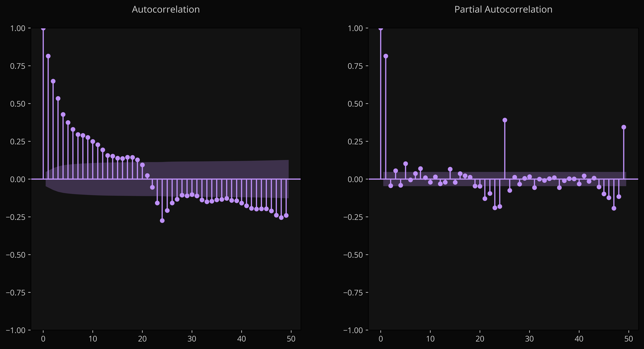Click the x-axis tick label 30 under Autocorrelation
This screenshot has height=349, width=644.
pos(192,339)
